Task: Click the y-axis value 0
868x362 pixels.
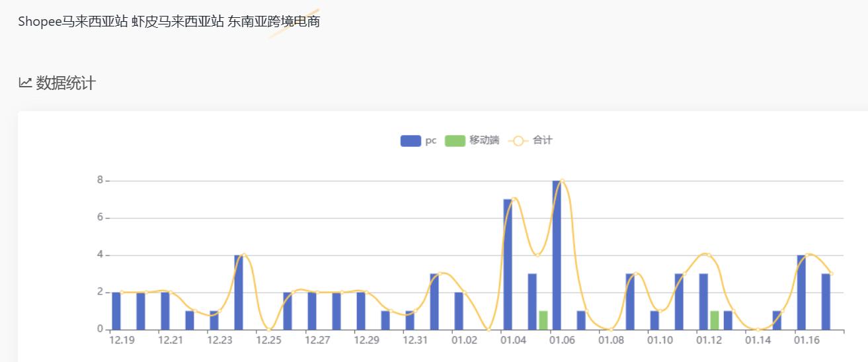Action: pos(100,329)
